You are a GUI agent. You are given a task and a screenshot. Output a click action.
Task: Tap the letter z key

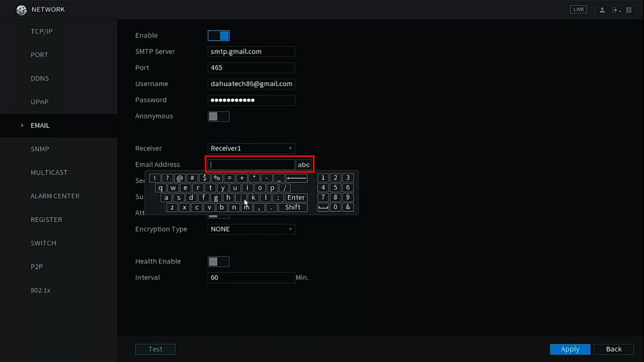coord(172,207)
